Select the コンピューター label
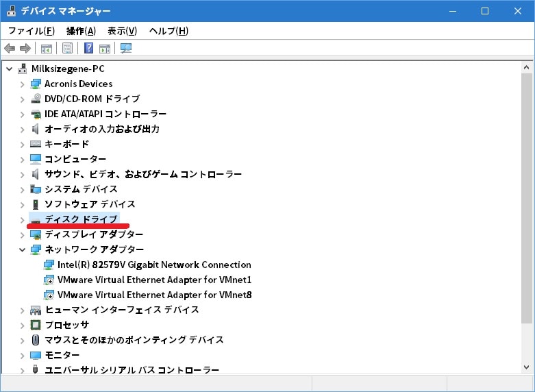 (75, 159)
